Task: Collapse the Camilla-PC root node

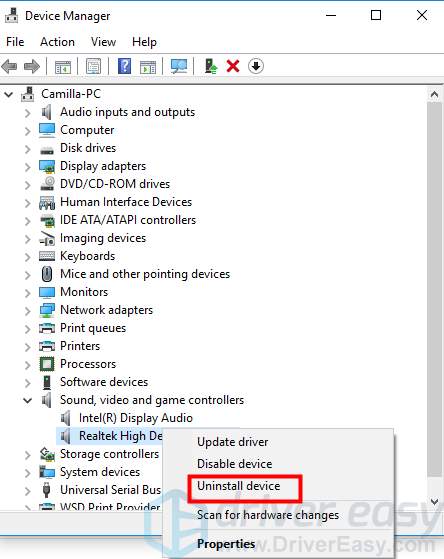Action: (x=9, y=94)
